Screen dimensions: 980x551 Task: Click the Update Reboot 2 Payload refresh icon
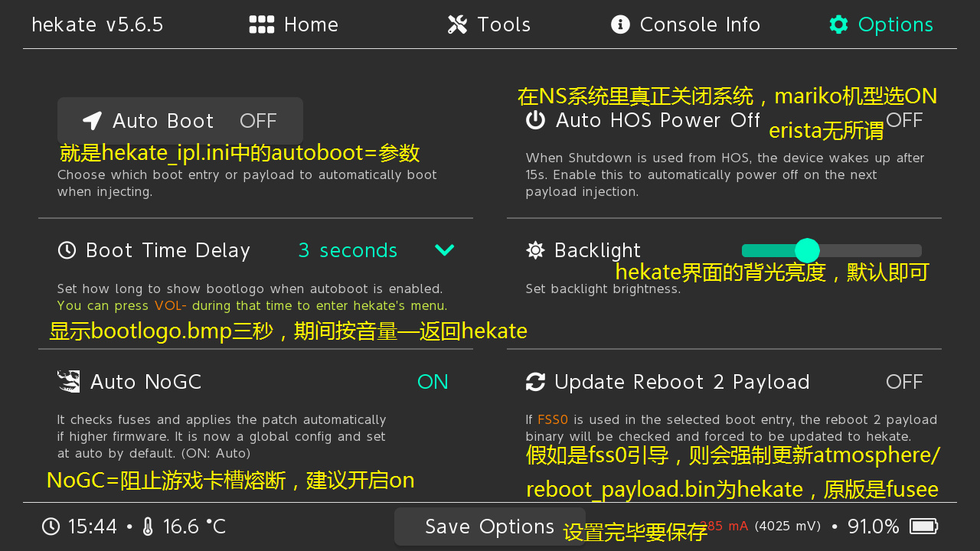click(x=535, y=382)
